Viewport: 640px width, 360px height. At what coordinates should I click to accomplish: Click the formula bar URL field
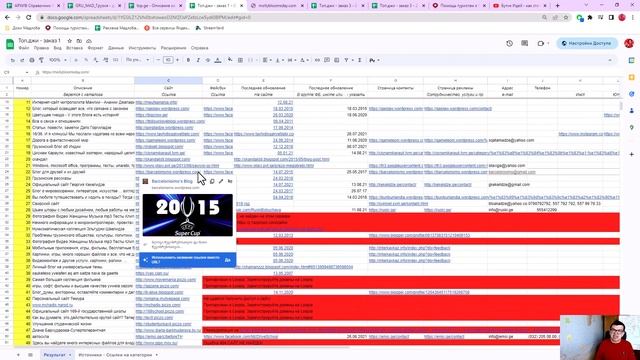(x=327, y=72)
